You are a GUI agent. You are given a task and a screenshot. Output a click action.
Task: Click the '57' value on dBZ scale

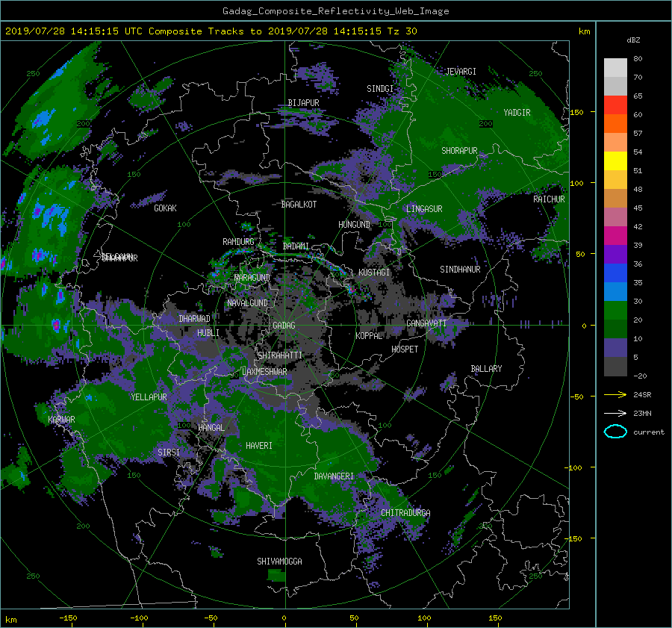tap(638, 134)
